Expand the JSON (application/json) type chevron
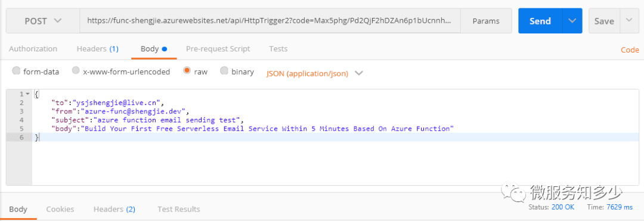 coord(359,73)
